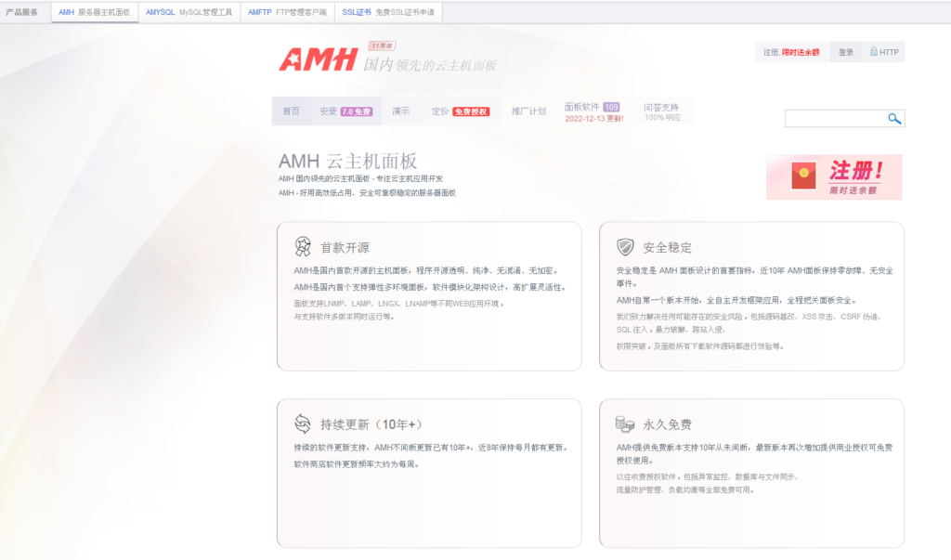The width and height of the screenshot is (951, 560).
Task: Click the 注册,限时送余额 link
Action: 791,52
